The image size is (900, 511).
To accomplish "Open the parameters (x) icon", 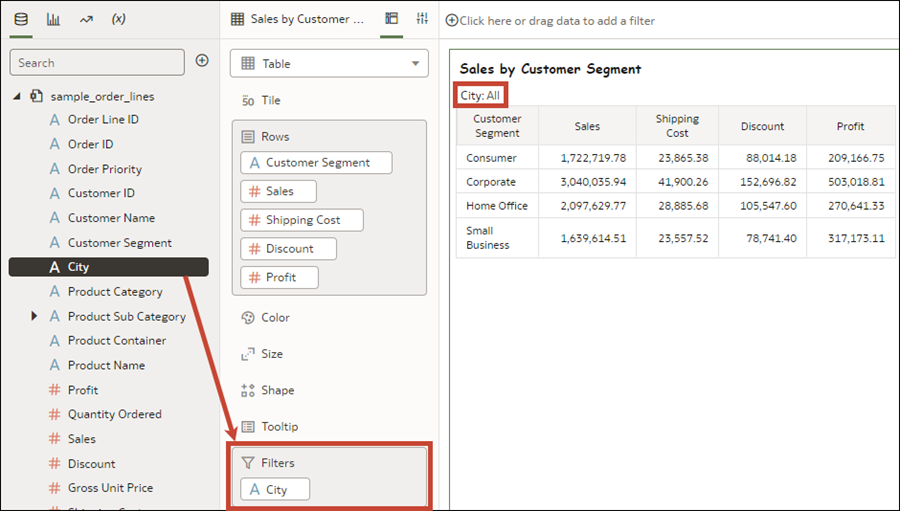I will coord(118,19).
